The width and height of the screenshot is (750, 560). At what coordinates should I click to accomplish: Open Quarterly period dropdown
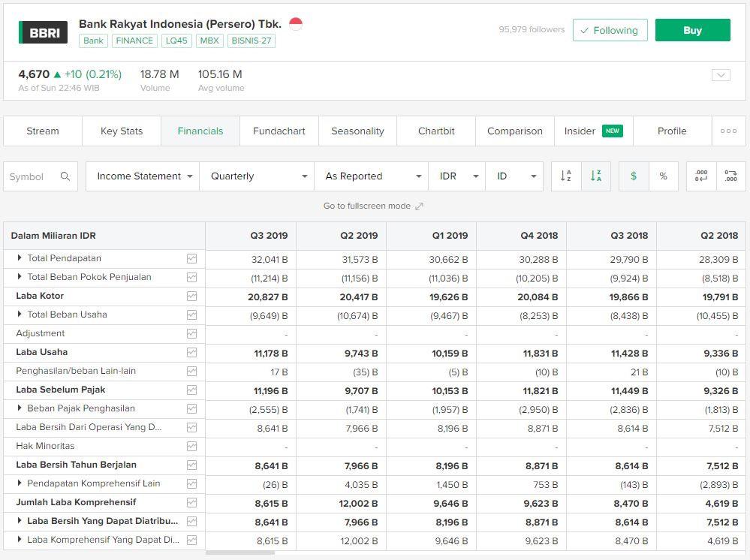257,176
